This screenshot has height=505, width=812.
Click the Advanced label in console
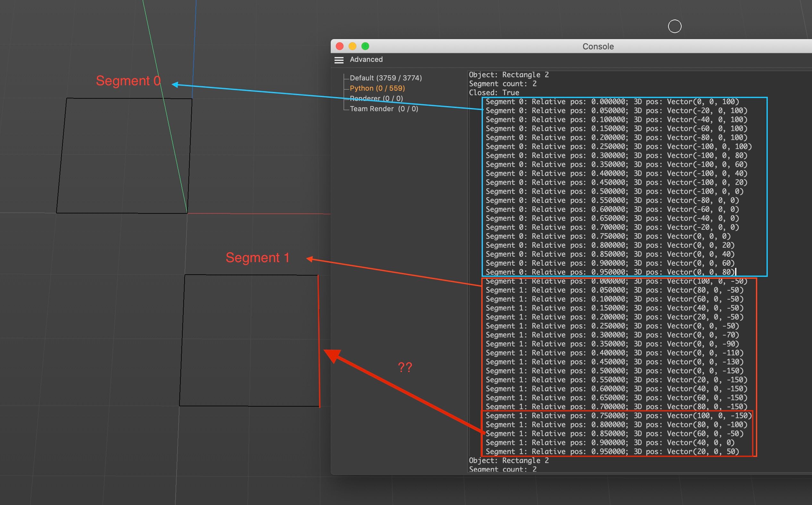click(x=366, y=60)
